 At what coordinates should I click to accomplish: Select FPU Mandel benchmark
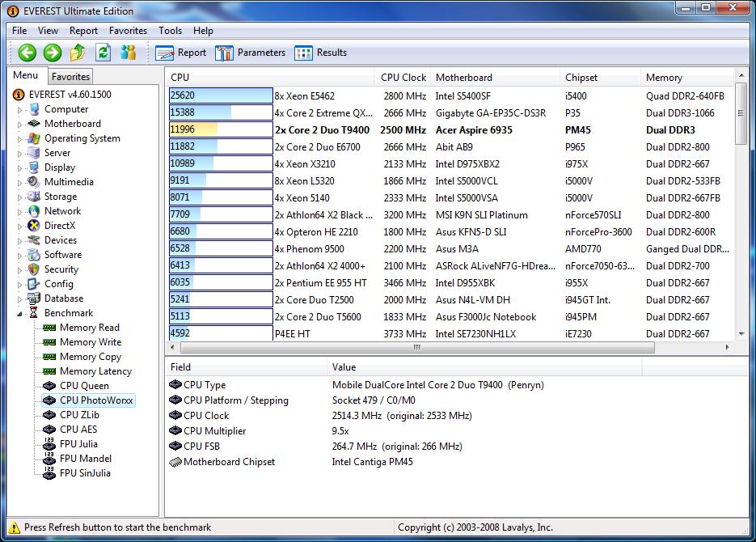86,458
